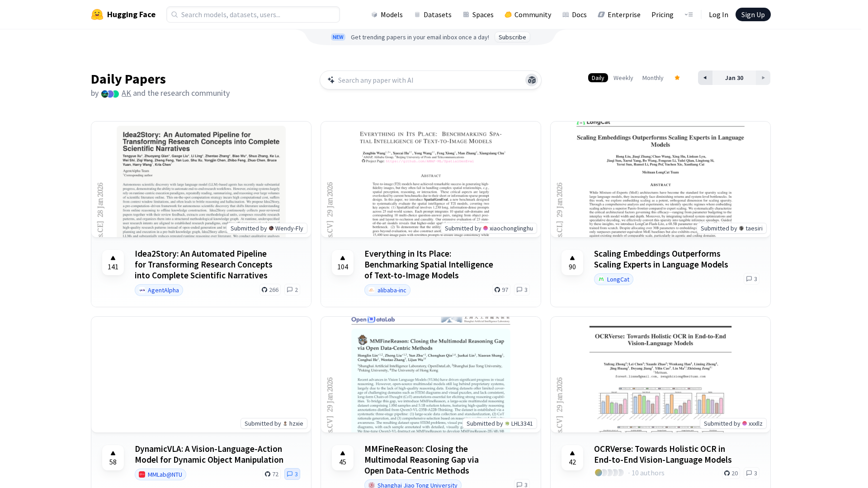Open GitHub stars badge showing 266
Screen dimensions: 868x488
coord(270,290)
